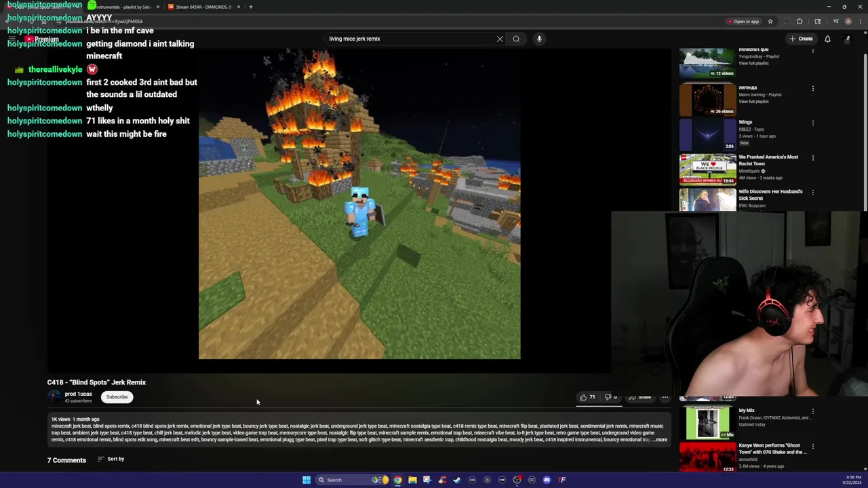Open menu for Wings video

pyautogui.click(x=812, y=123)
